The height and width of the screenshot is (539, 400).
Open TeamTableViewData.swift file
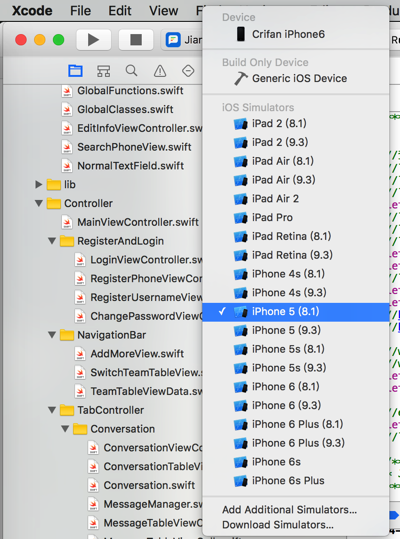coord(146,392)
